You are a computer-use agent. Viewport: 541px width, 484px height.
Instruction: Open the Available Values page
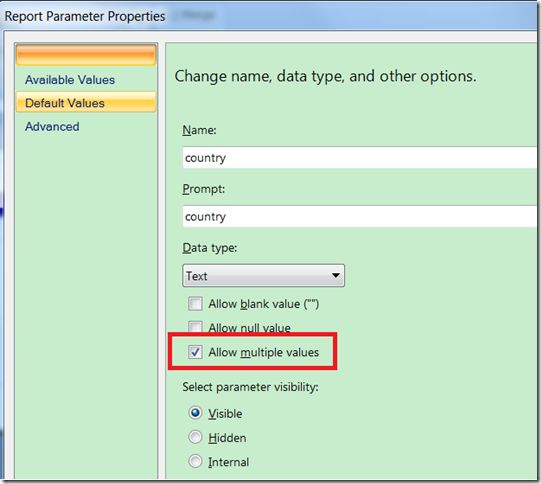70,80
